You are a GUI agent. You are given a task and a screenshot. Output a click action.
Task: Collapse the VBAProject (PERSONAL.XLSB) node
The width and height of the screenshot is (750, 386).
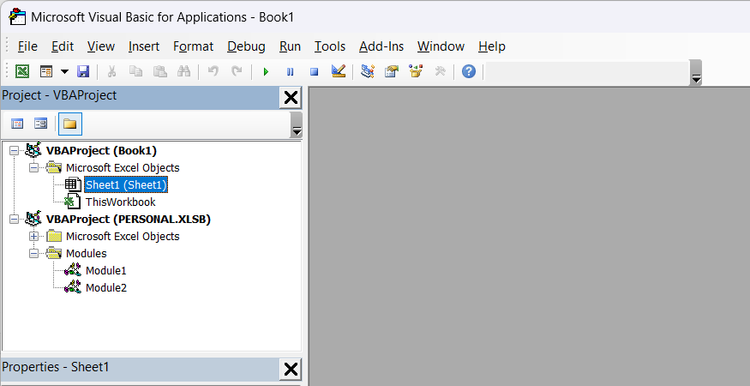14,219
